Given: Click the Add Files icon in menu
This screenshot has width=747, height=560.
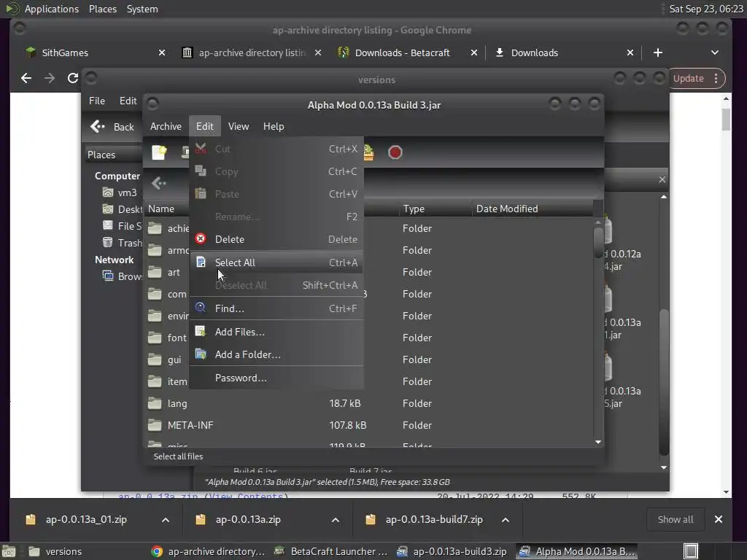Looking at the screenshot, I should pyautogui.click(x=201, y=331).
